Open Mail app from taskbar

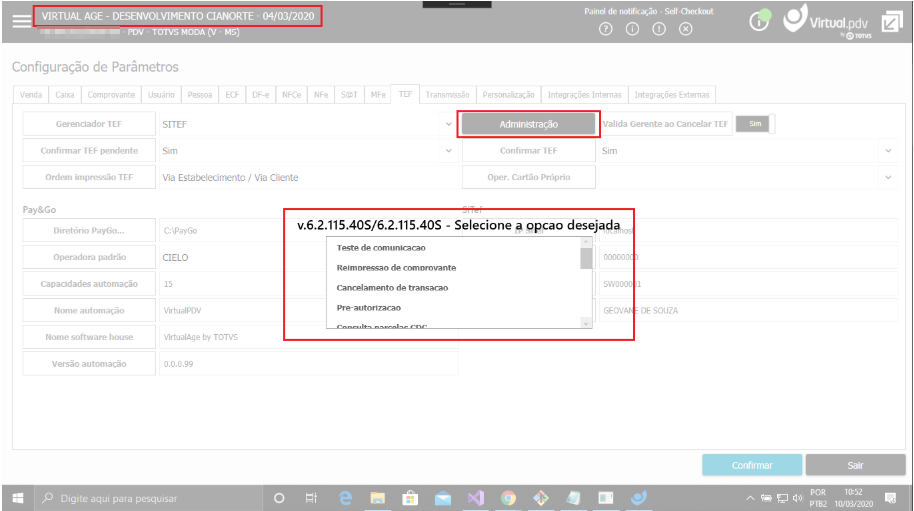(443, 498)
